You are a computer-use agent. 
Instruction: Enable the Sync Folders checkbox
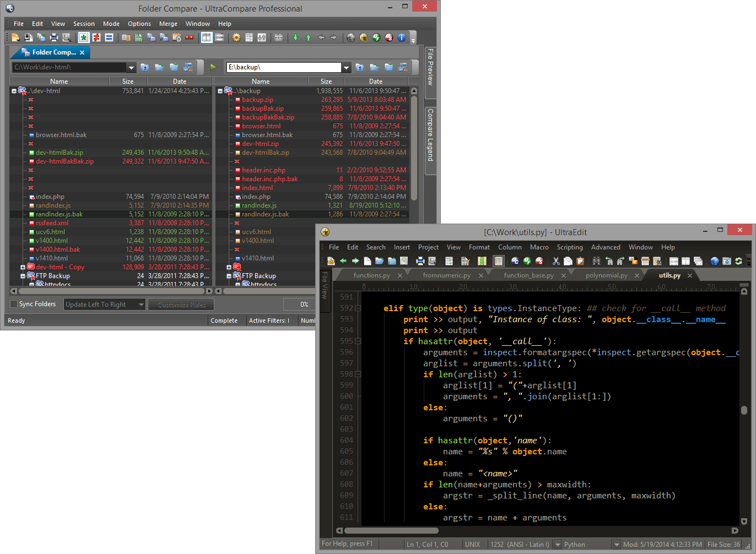[x=14, y=304]
